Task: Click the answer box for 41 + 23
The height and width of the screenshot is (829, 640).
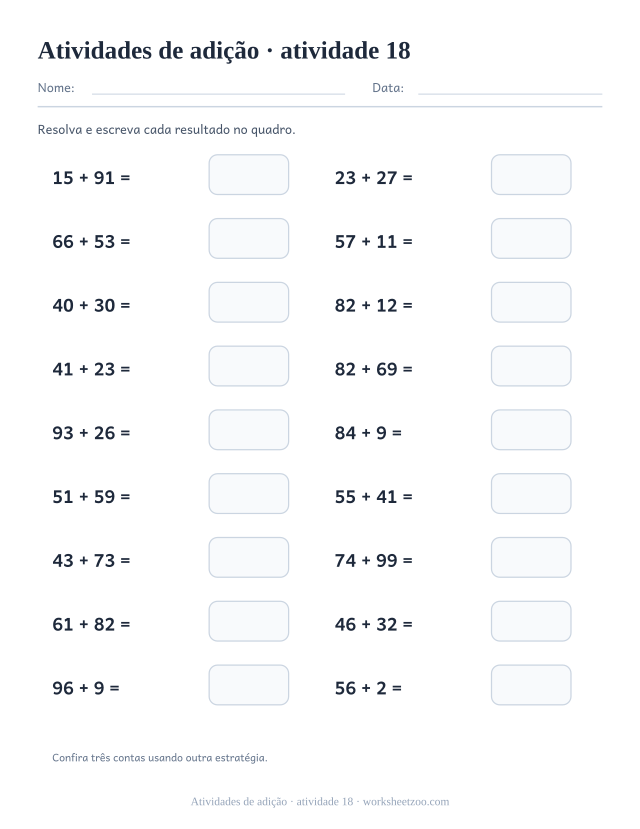Action: 248,366
